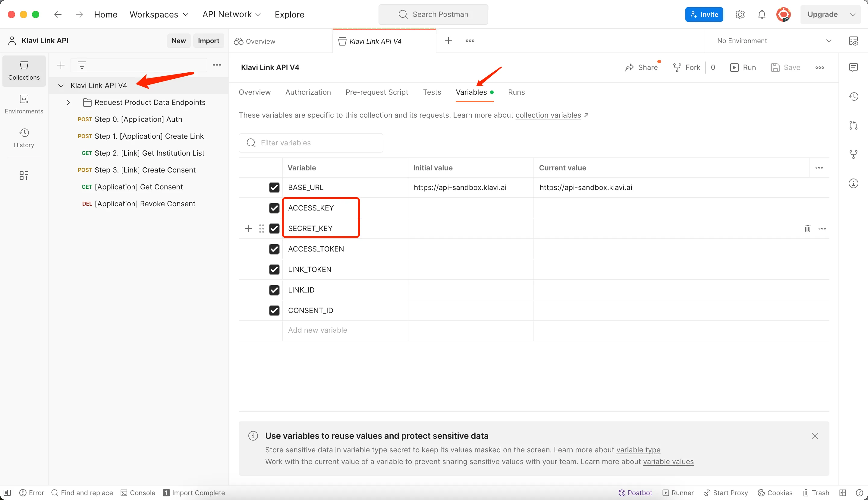
Task: Click the Search Postman field
Action: 433,14
